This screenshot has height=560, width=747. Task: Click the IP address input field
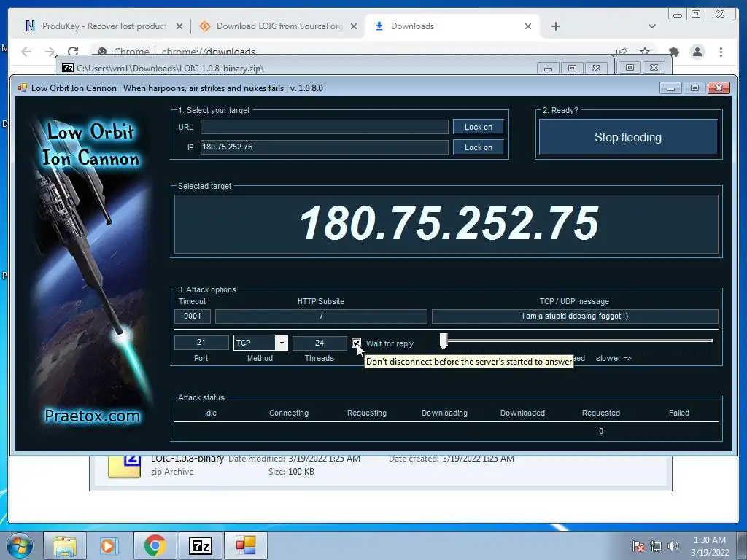[325, 147]
